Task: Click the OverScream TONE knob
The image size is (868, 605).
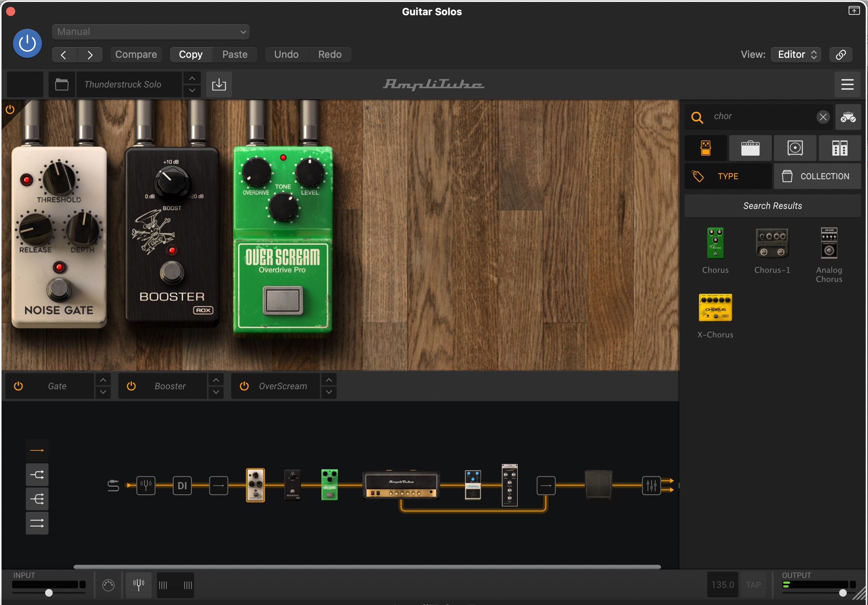Action: [283, 207]
